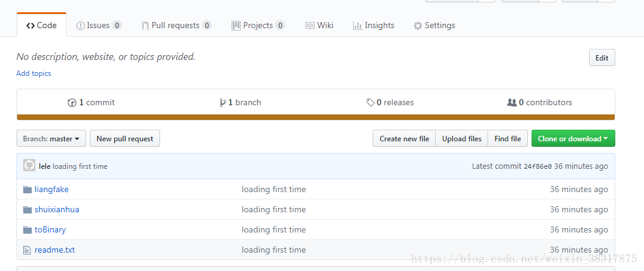This screenshot has height=271, width=644.
Task: Click the liangfake folder icon
Action: 27,190
